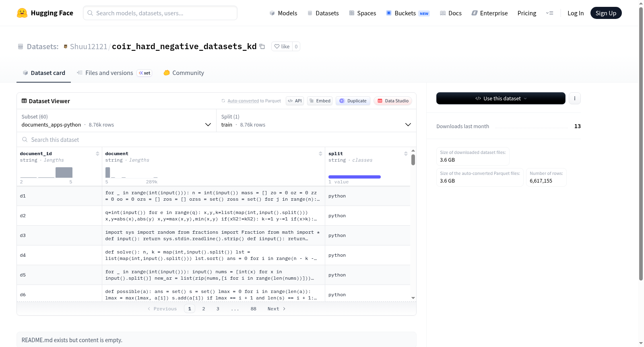Click the Sign Up button
The width and height of the screenshot is (644, 347).
[606, 13]
